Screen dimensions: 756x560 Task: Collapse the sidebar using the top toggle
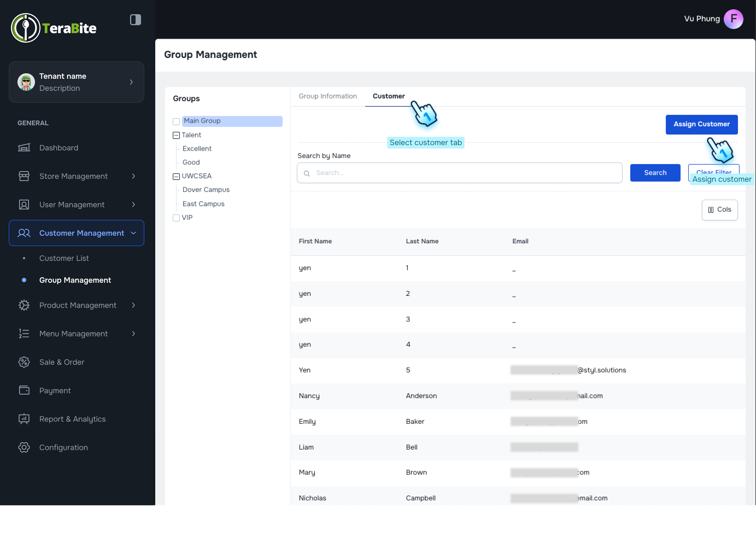[x=135, y=20]
